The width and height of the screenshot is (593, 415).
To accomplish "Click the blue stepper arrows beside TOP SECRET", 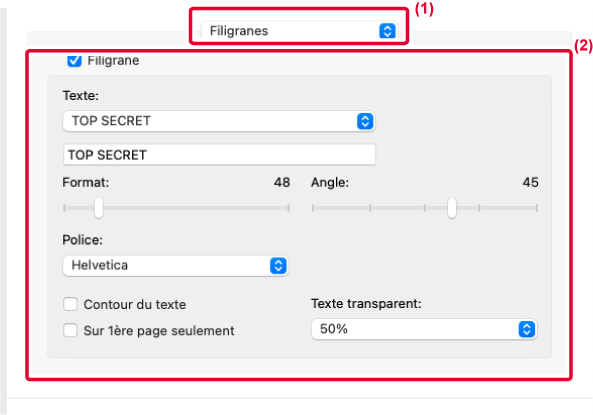I will [365, 121].
